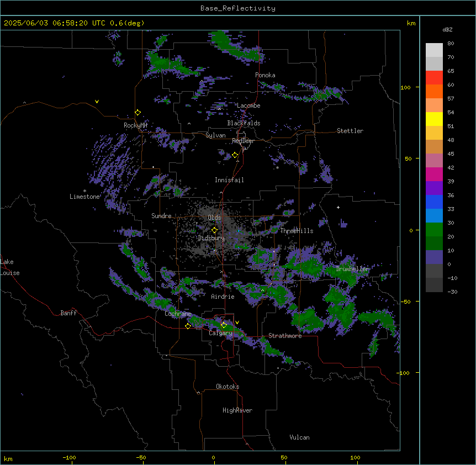Click the Banff label

point(68,313)
